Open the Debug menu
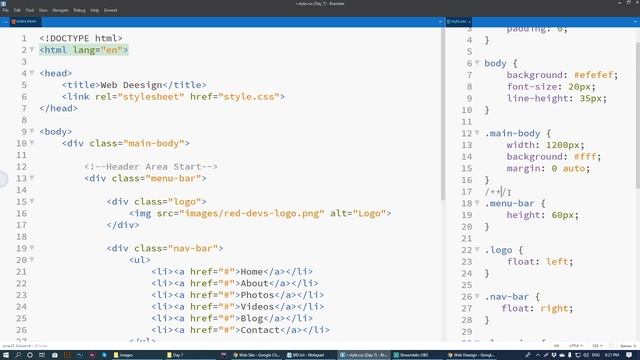 [80, 10]
